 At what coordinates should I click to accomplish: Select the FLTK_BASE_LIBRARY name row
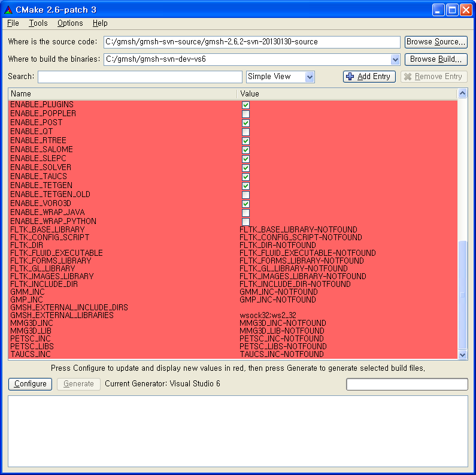[x=47, y=229]
